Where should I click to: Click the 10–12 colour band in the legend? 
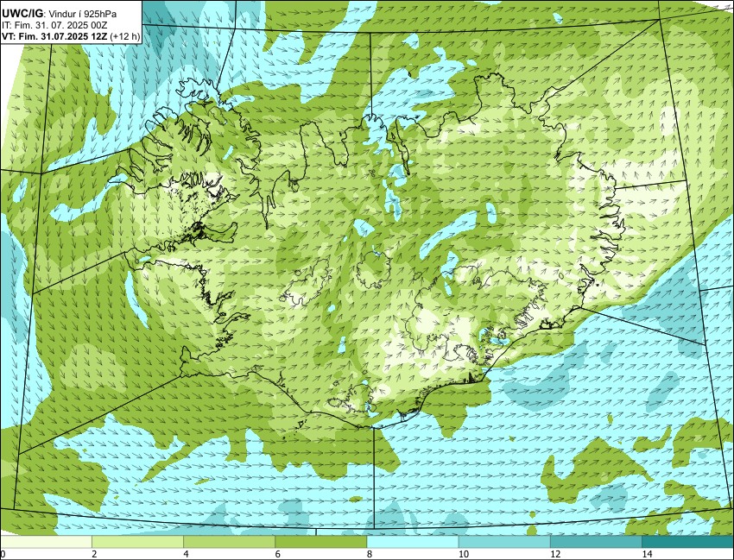504,542
